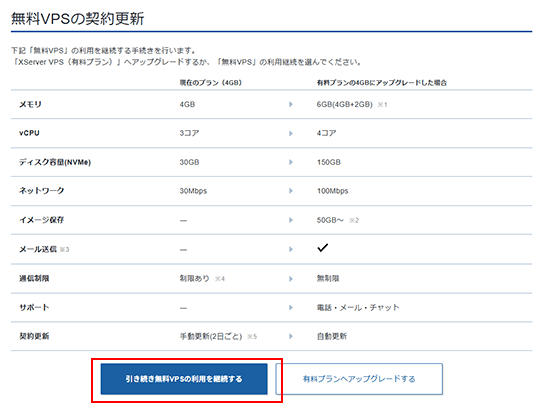Click the upgrade to paid plan button
The width and height of the screenshot is (550, 417).
tap(359, 379)
